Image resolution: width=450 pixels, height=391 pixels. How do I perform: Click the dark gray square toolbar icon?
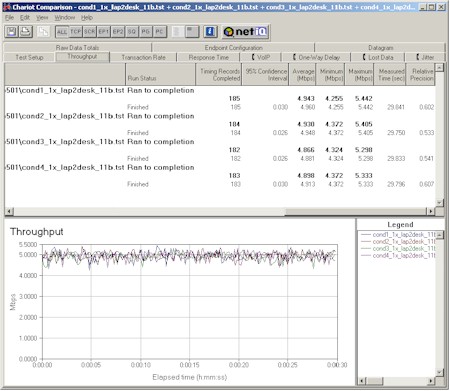(x=192, y=32)
